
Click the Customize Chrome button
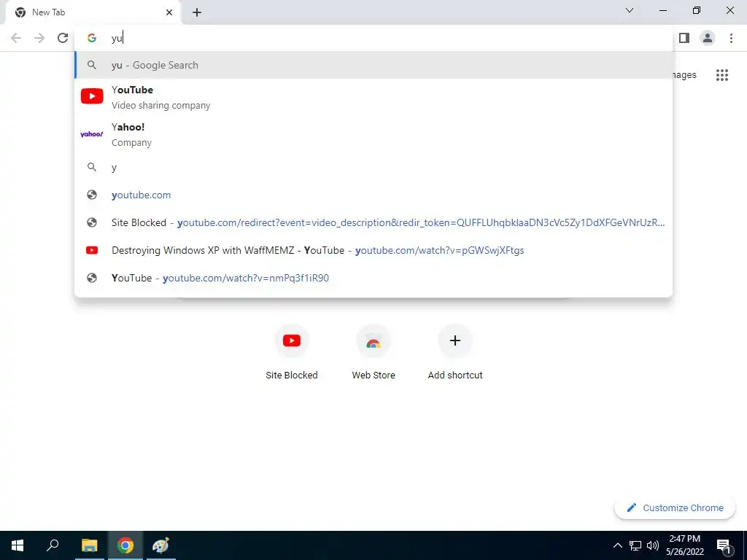pyautogui.click(x=675, y=507)
